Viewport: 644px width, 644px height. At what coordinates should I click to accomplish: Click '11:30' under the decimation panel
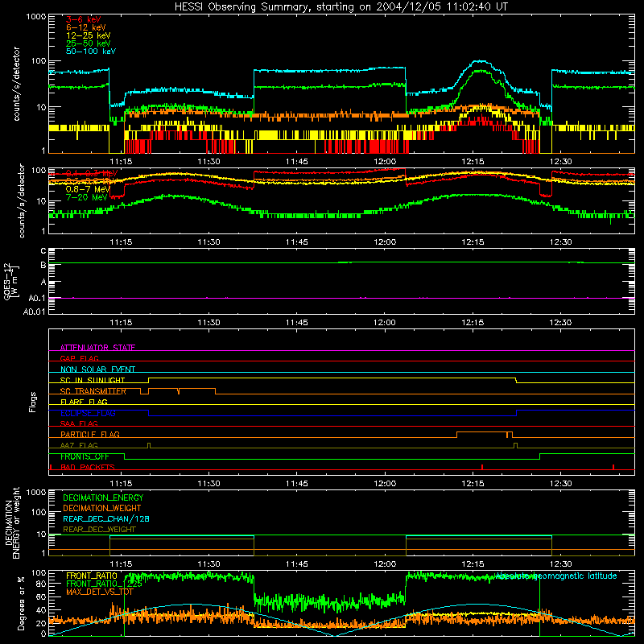208,564
